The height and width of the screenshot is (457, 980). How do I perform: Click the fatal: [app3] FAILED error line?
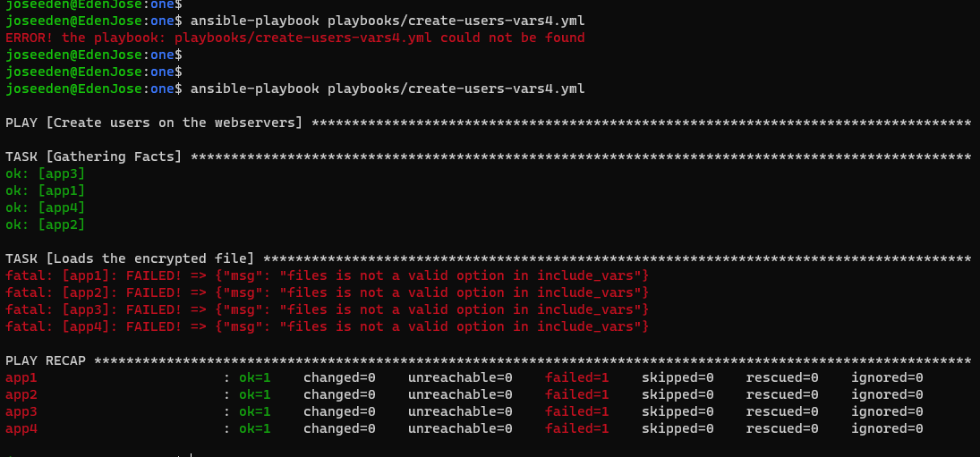click(328, 309)
